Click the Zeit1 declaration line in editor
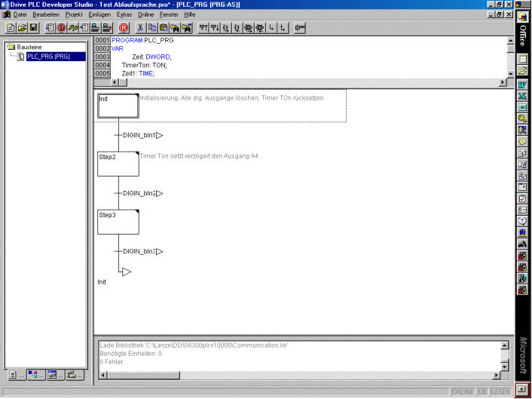Screen dimensions: 532x399 pyautogui.click(x=136, y=74)
